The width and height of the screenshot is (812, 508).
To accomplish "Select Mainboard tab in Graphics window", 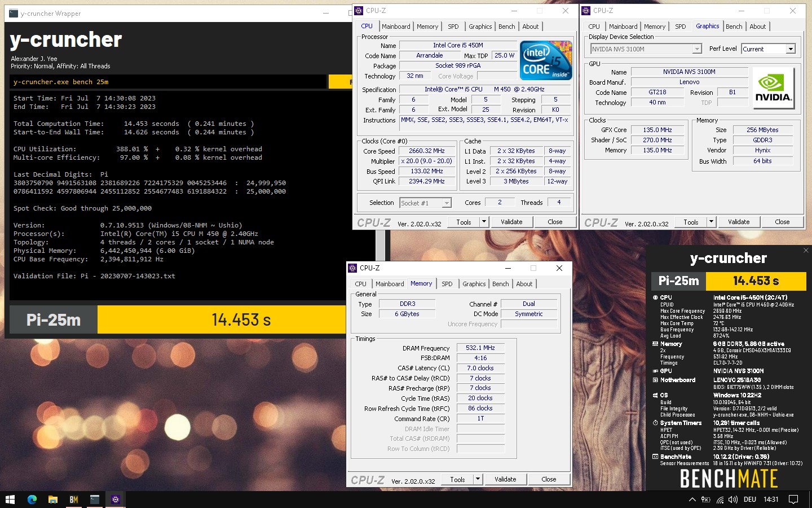I will point(623,27).
